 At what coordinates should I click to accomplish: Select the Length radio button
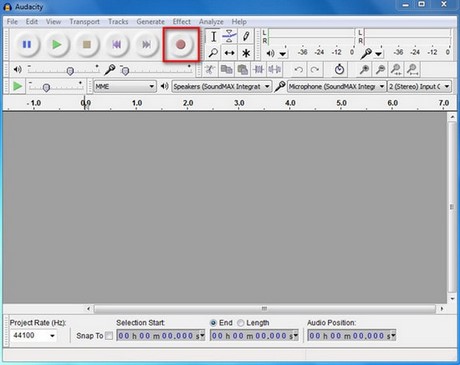coord(240,323)
